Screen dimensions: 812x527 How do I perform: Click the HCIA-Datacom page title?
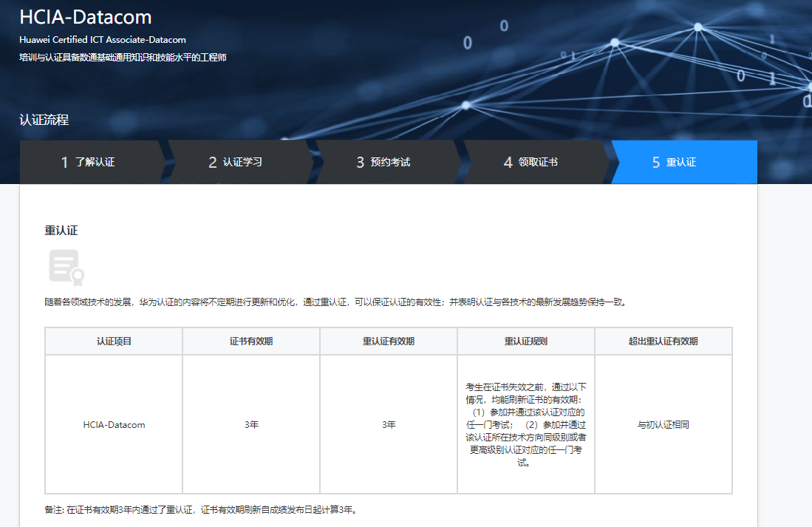pos(86,17)
